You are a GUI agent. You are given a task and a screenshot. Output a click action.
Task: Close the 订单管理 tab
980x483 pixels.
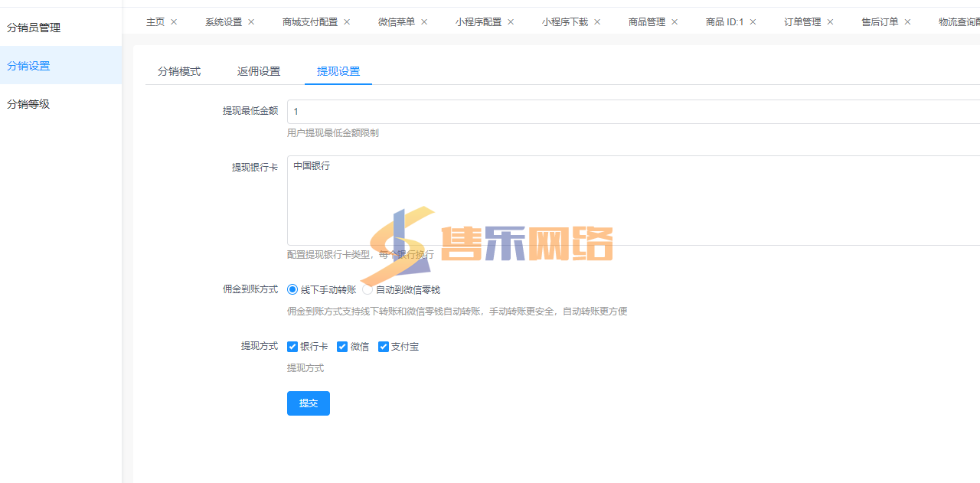(830, 22)
